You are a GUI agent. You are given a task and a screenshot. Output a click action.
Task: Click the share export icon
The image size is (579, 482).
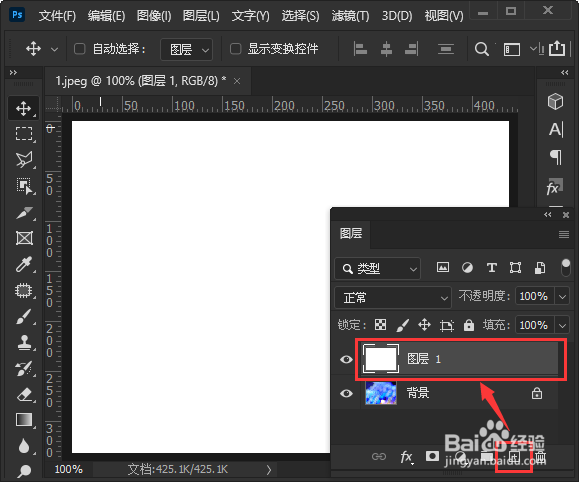pyautogui.click(x=557, y=48)
